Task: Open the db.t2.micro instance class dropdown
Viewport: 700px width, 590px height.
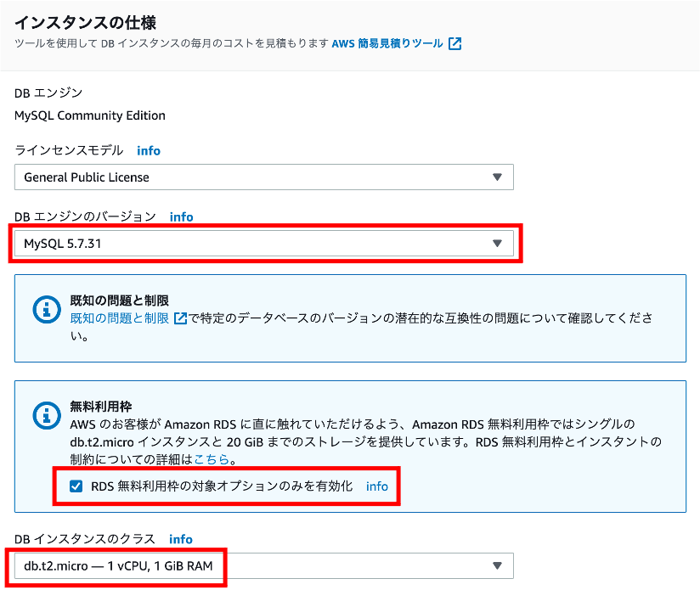Action: point(264,566)
